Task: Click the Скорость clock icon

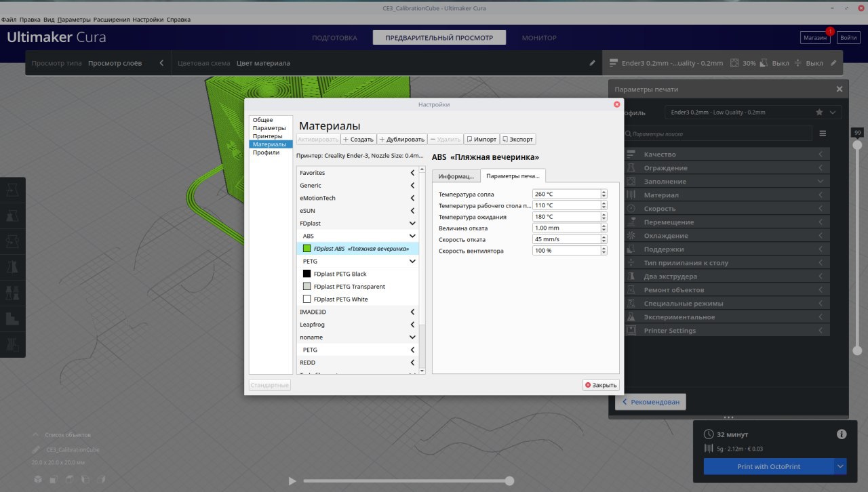Action: [x=631, y=209]
